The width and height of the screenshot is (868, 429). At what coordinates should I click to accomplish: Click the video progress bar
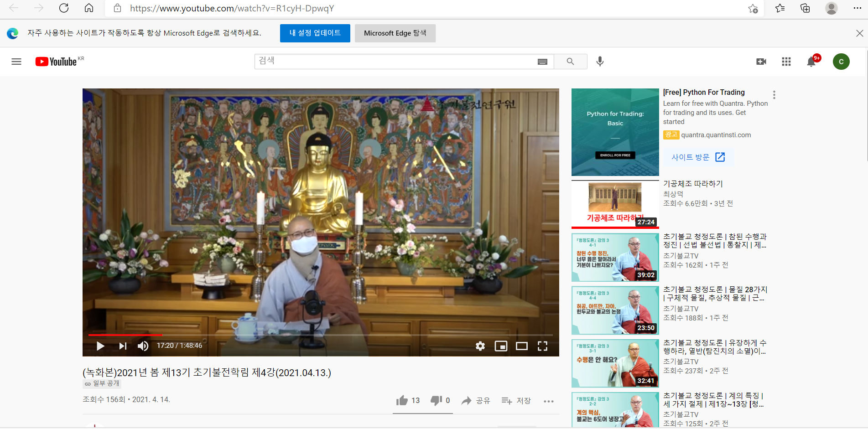321,335
